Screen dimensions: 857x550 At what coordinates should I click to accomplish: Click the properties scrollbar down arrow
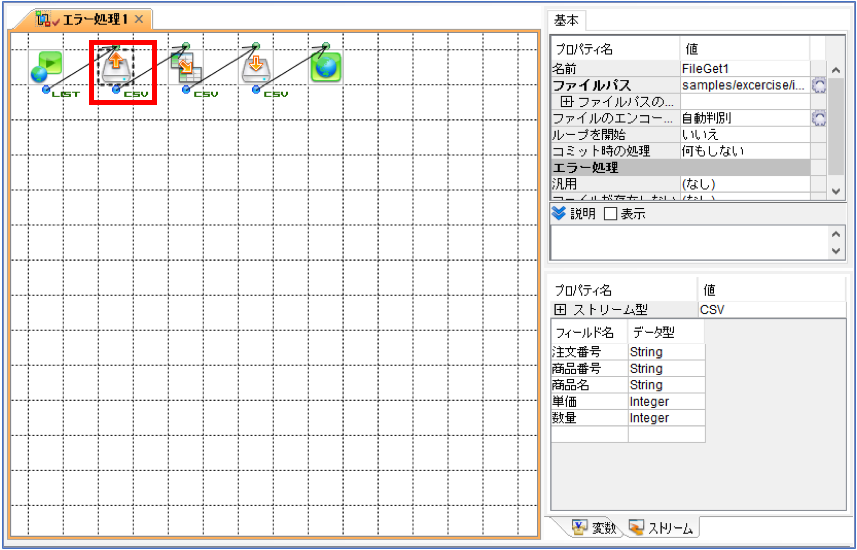[x=836, y=191]
